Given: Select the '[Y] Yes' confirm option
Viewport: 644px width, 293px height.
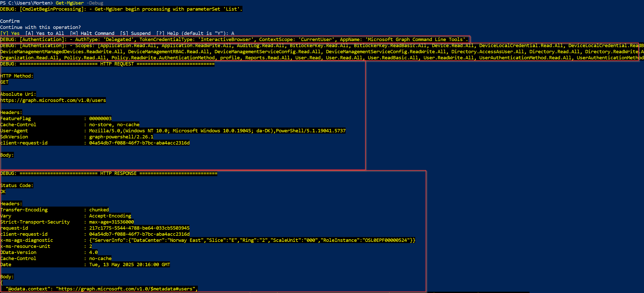Looking at the screenshot, I should [10, 33].
